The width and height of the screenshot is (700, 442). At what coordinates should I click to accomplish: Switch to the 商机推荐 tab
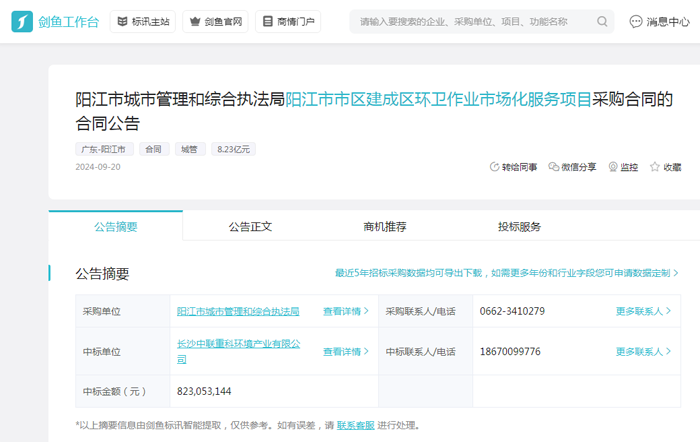385,227
